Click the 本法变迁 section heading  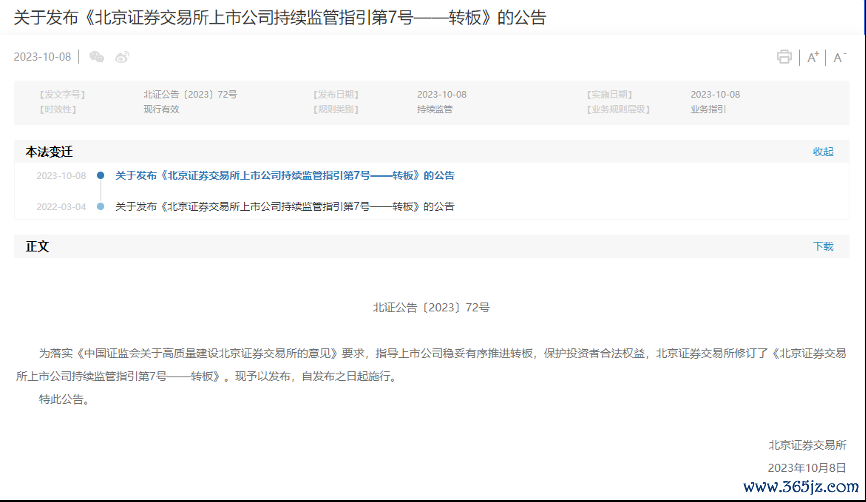coord(49,152)
